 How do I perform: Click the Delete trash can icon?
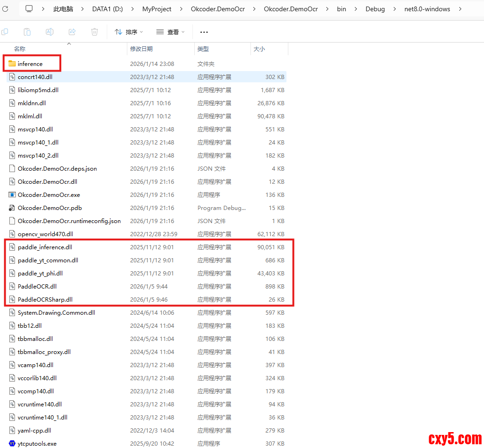pyautogui.click(x=95, y=32)
